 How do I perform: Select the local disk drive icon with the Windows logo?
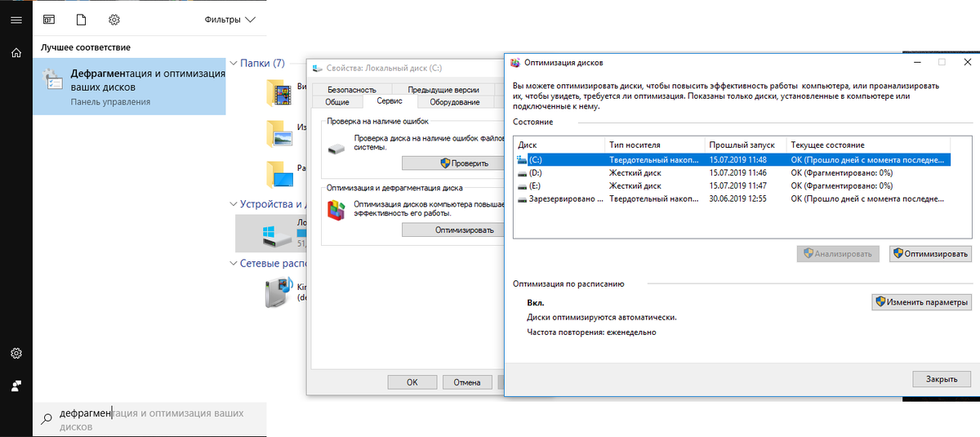(276, 235)
